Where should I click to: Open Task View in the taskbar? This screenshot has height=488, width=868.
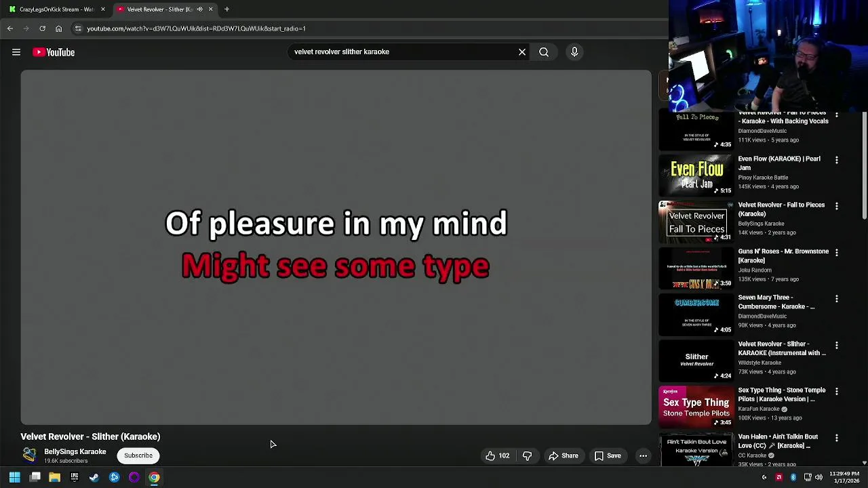35,477
